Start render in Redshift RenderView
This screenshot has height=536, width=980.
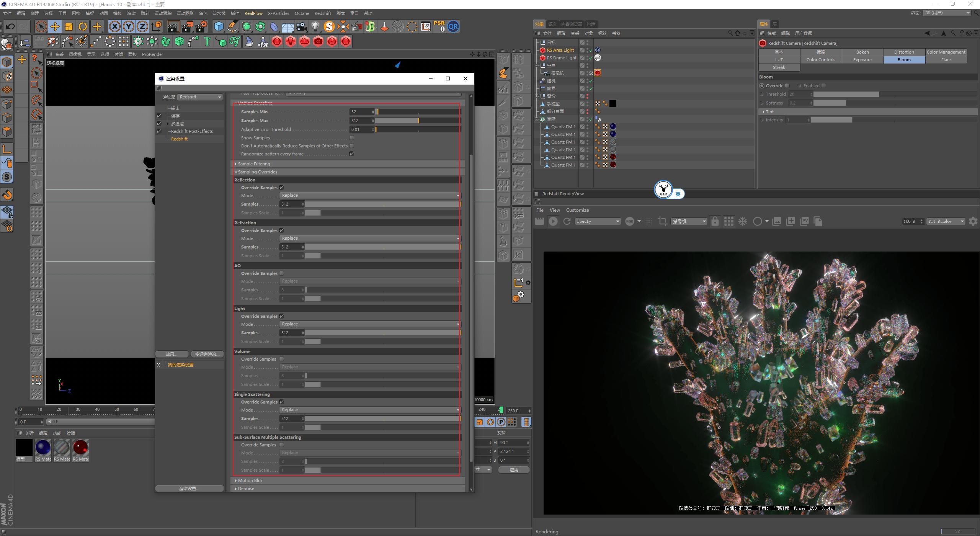pos(553,221)
